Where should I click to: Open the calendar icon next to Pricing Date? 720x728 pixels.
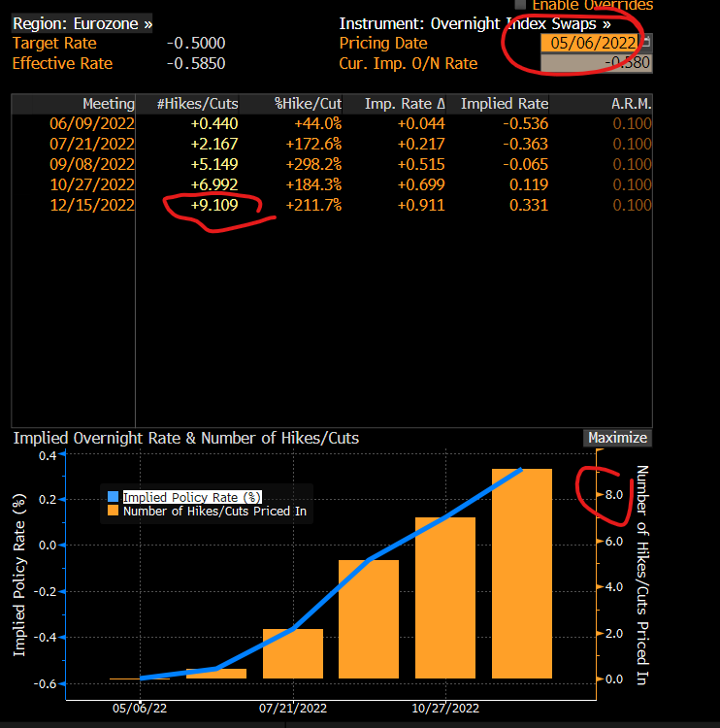(647, 43)
